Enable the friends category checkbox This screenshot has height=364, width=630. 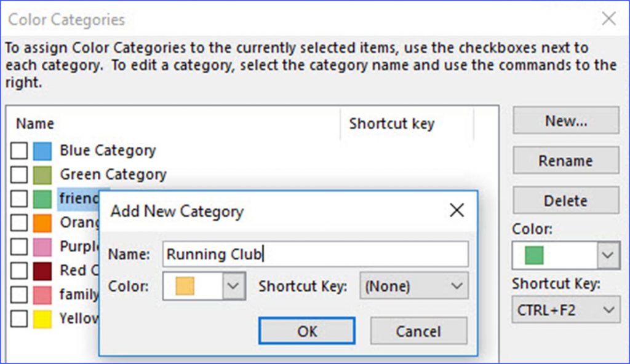pos(19,199)
